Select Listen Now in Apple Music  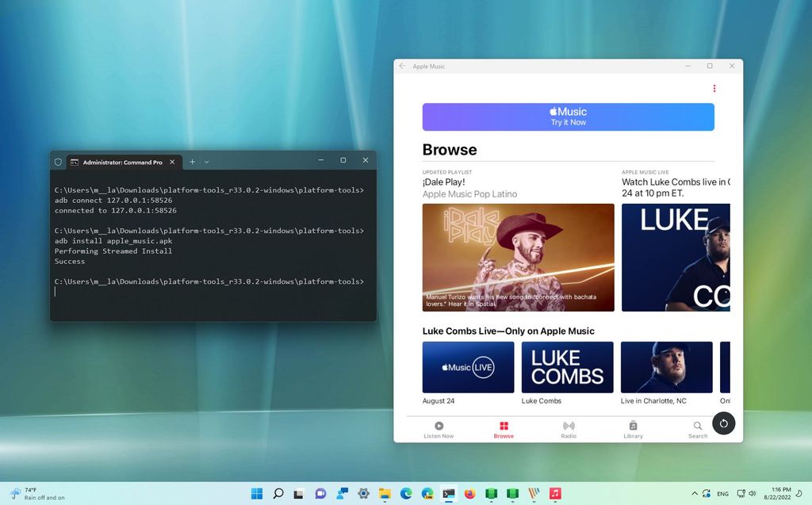pyautogui.click(x=439, y=429)
